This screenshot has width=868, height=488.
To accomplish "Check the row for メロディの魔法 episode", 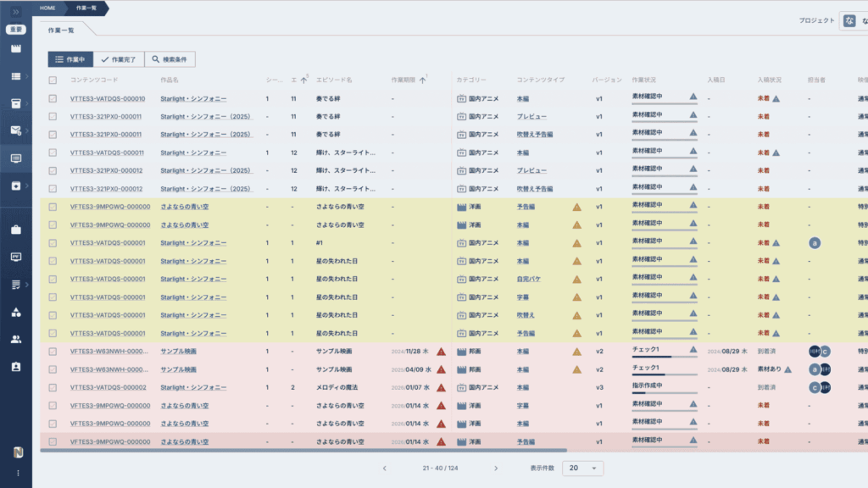I will (x=53, y=387).
